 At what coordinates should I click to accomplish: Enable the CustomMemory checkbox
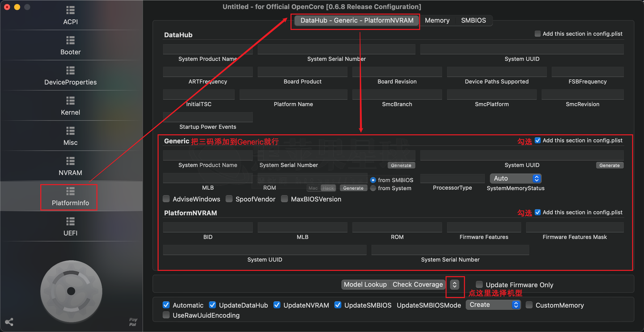click(529, 305)
